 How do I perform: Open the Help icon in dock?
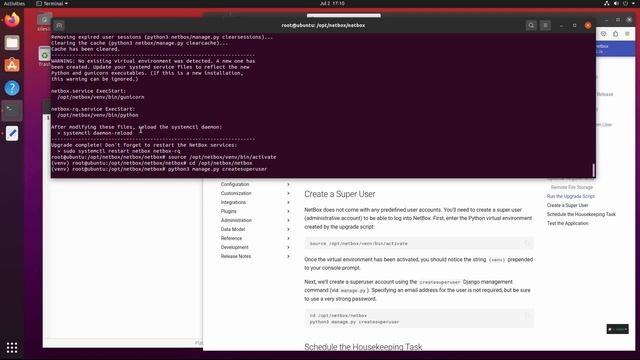coord(12,88)
